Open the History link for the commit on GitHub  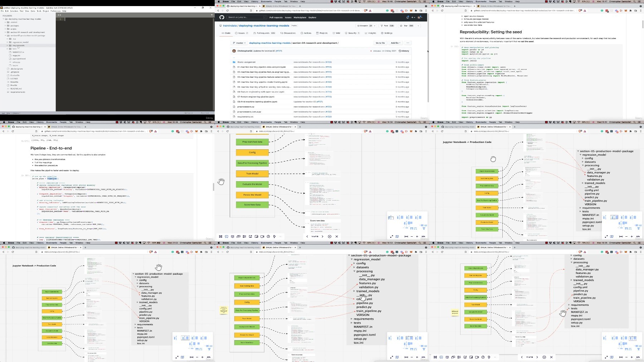pos(404,51)
